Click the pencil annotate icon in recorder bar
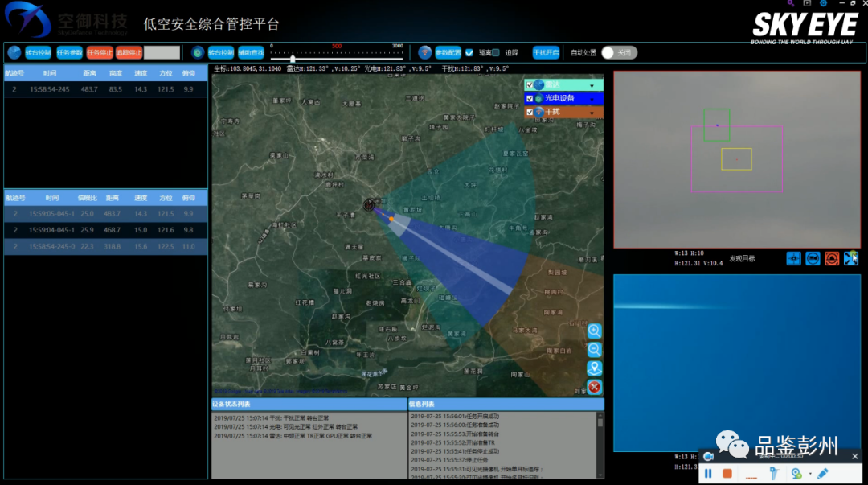Image resolution: width=868 pixels, height=485 pixels. click(823, 474)
